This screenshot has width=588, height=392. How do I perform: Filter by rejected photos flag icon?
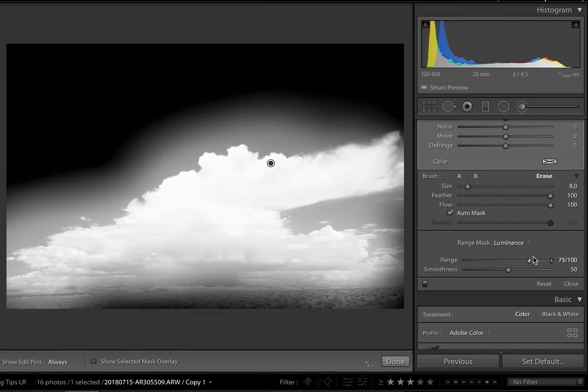coord(328,382)
